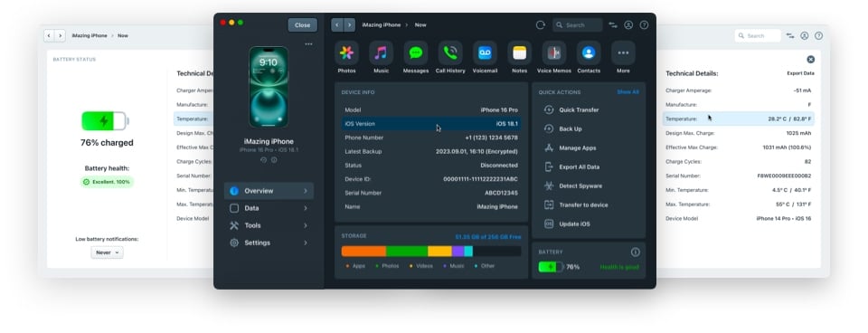Open the three-dot menu above the iPhone image
This screenshot has height=333, width=868.
click(x=308, y=43)
